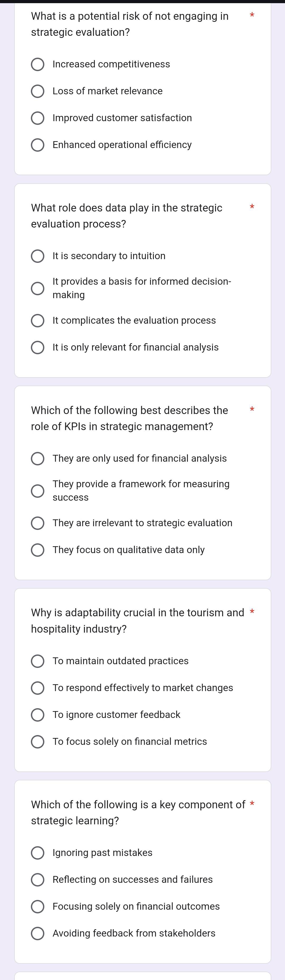Select 'They focus on qualitative data only'

click(x=37, y=550)
